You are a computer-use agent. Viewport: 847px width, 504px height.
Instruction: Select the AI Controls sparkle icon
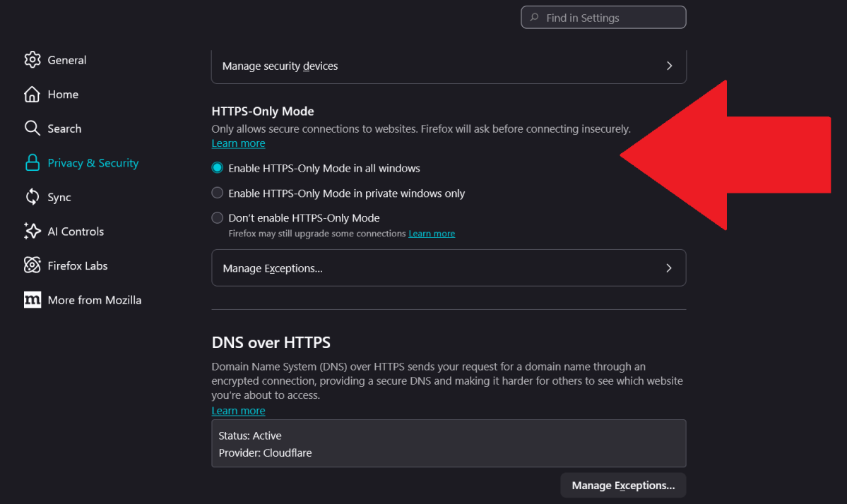[32, 231]
